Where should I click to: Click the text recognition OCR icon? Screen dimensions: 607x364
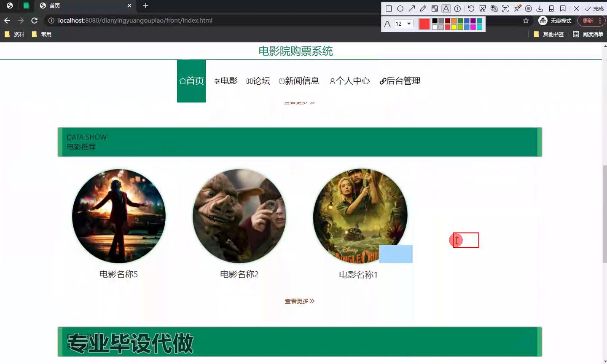[x=505, y=8]
